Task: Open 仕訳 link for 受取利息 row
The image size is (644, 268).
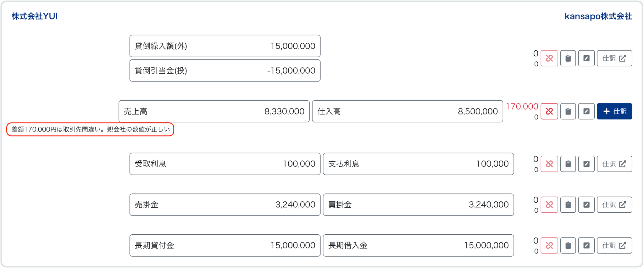Action: tap(614, 164)
